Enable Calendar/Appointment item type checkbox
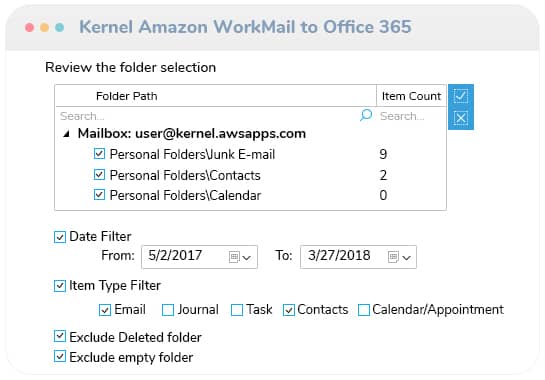Screen dimensions: 545x380 364,310
